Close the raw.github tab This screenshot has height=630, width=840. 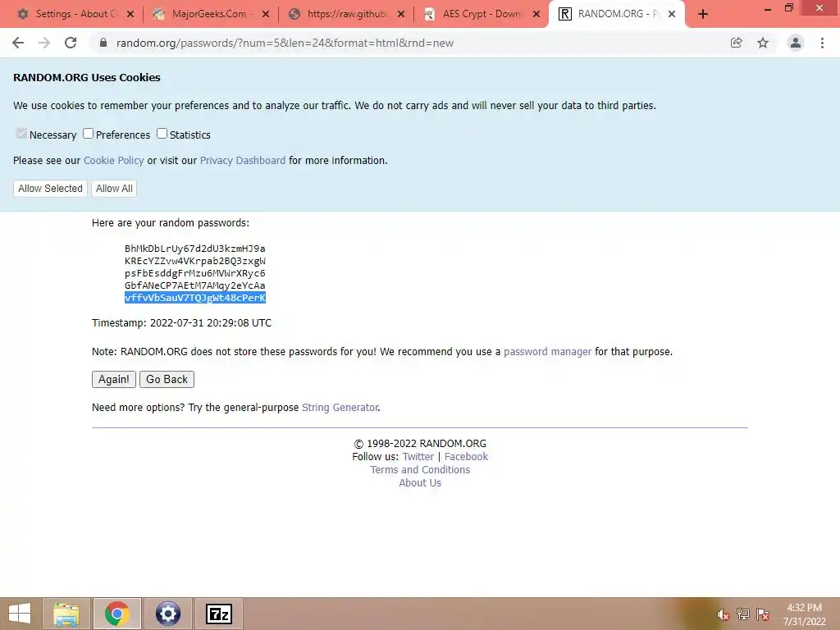point(400,14)
